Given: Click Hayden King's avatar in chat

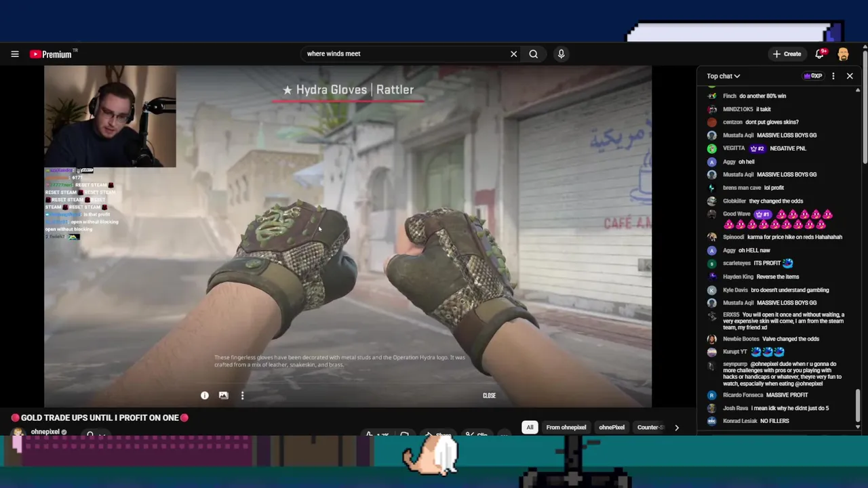Looking at the screenshot, I should click(x=711, y=277).
